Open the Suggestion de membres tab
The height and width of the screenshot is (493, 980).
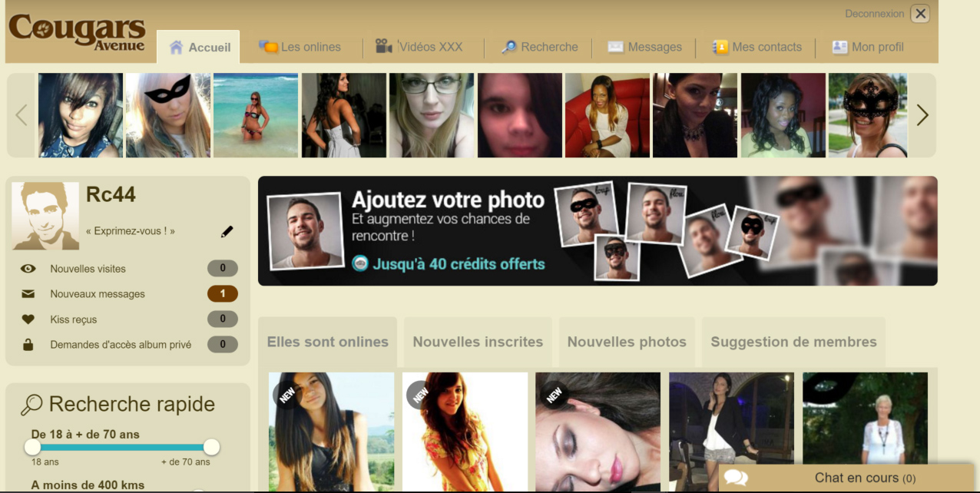pos(793,342)
